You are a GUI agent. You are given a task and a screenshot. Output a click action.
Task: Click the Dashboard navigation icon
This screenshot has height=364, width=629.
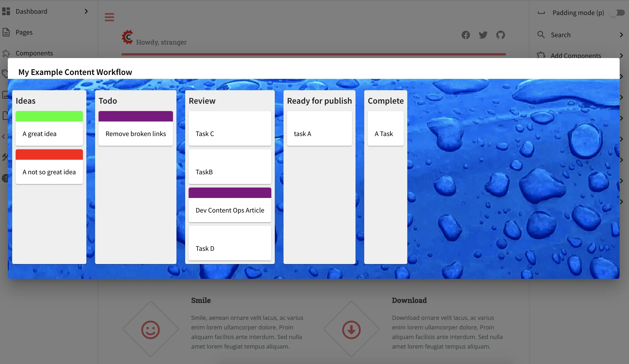pyautogui.click(x=7, y=11)
